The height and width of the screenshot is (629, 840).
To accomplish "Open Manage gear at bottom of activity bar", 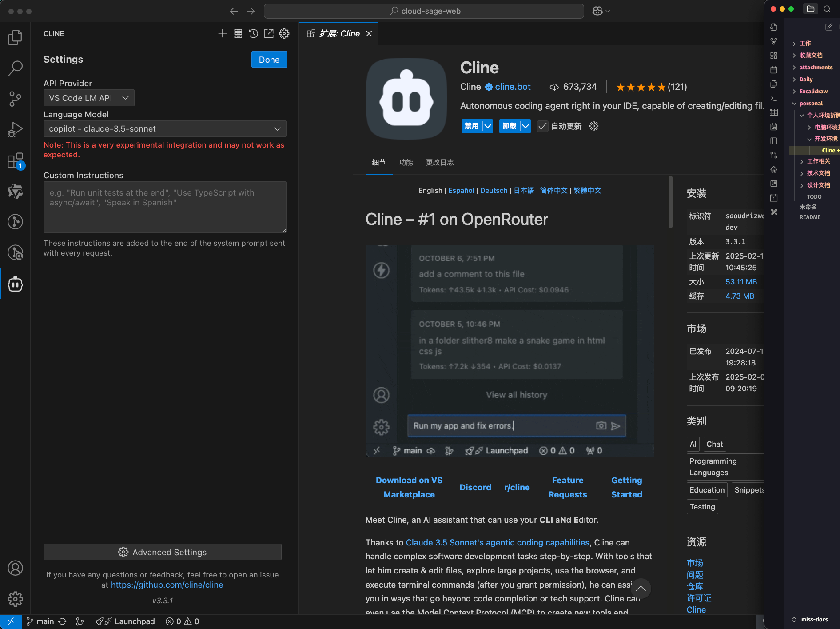I will (x=15, y=599).
